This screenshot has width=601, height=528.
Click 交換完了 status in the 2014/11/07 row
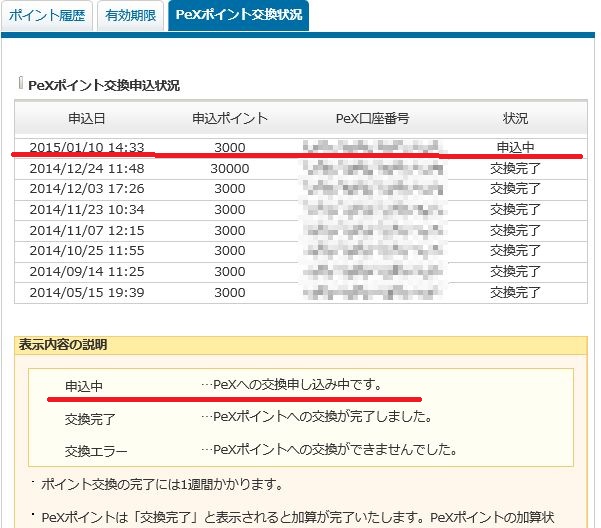click(x=515, y=231)
